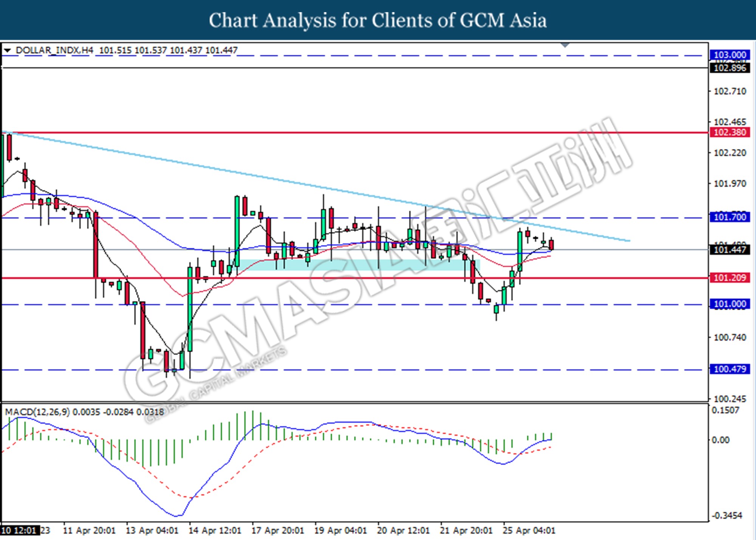Click the 20 Apr 12:01 time label
This screenshot has height=540, width=756.
[x=403, y=531]
